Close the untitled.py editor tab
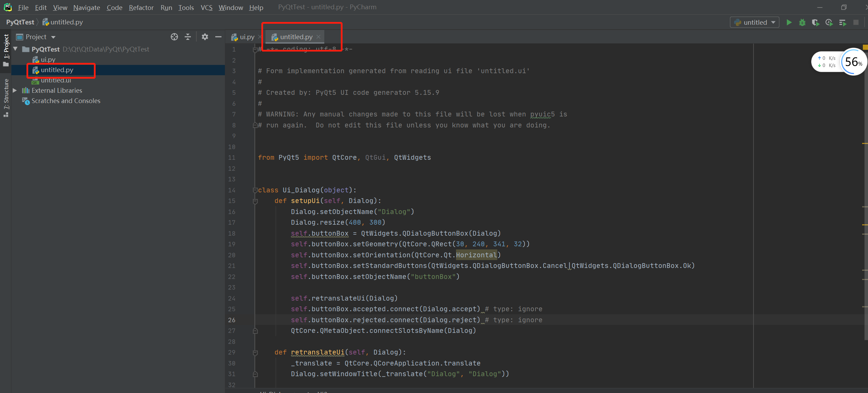This screenshot has height=393, width=868. (x=318, y=37)
